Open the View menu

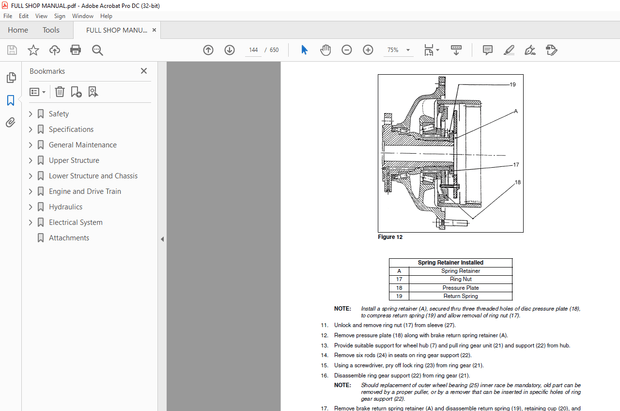point(41,16)
